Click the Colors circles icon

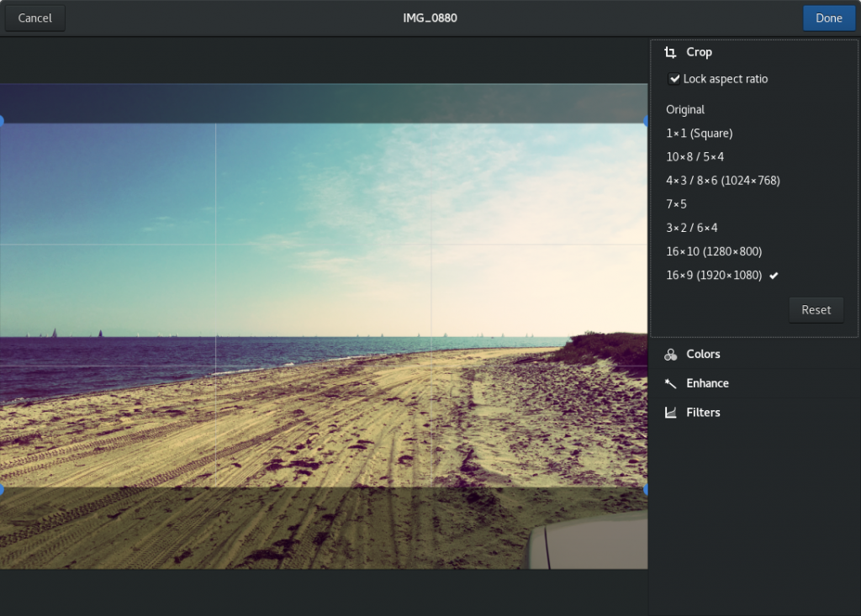670,355
